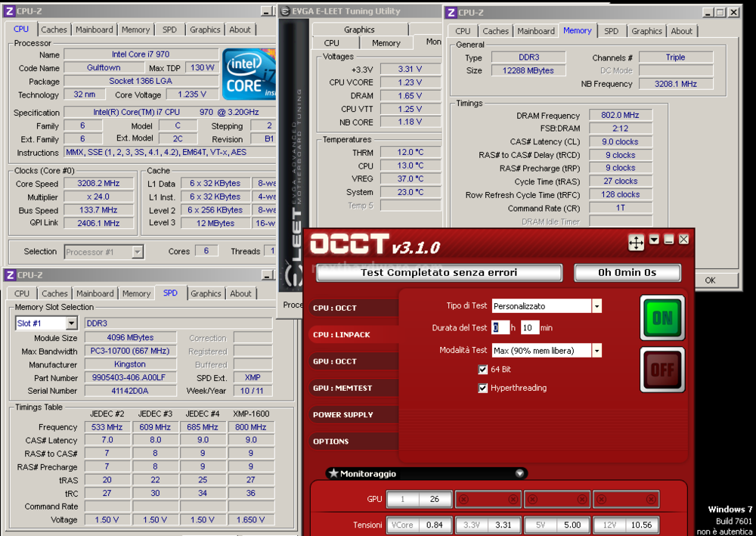Image resolution: width=756 pixels, height=536 pixels.
Task: Switch to Memory tab in CPU-Z SPD window
Action: [x=136, y=293]
